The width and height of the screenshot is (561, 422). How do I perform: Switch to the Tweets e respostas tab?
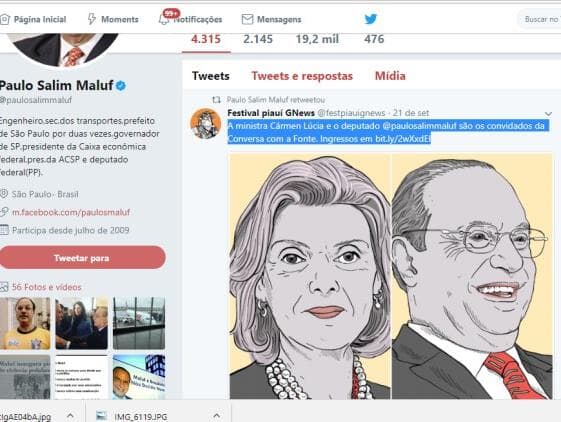pos(302,76)
